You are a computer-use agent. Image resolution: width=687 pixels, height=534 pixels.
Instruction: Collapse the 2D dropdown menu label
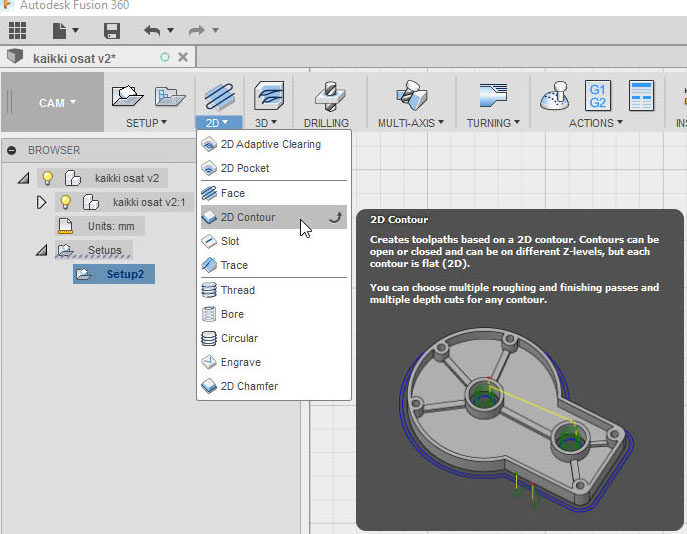point(217,123)
